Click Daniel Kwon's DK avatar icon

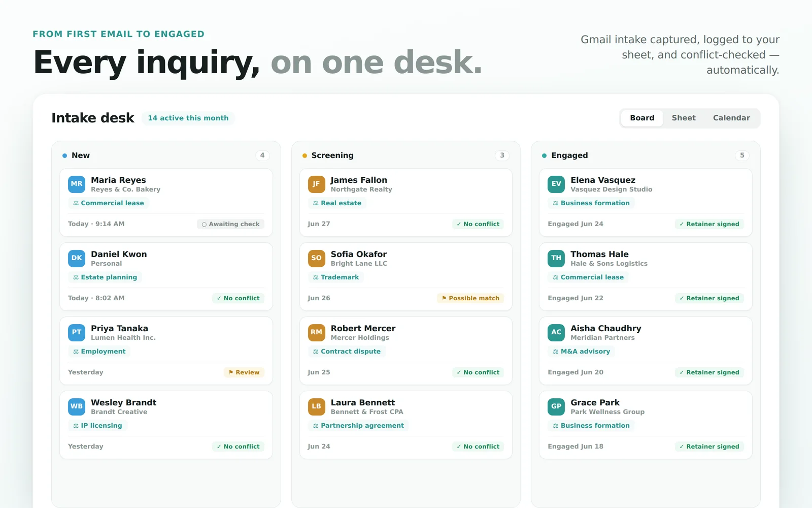point(77,258)
